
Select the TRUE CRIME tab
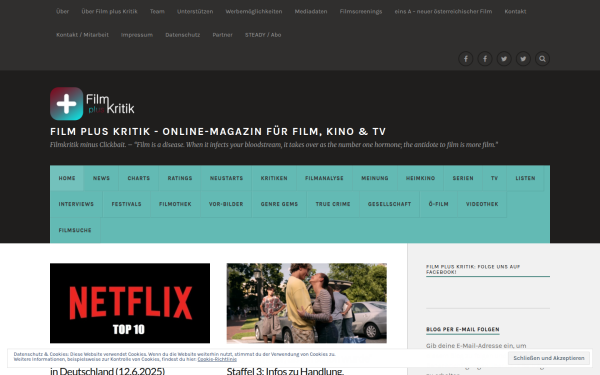tap(333, 204)
